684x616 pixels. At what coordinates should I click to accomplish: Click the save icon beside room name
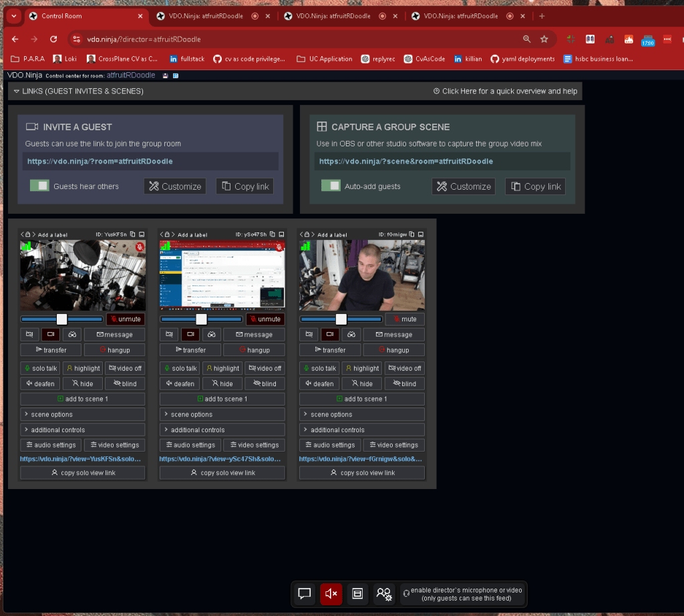tap(166, 75)
